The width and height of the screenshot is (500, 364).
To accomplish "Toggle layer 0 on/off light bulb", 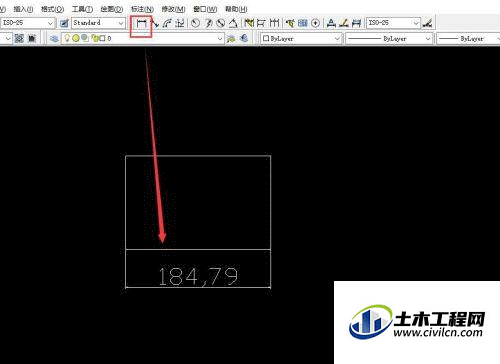I will coord(67,38).
